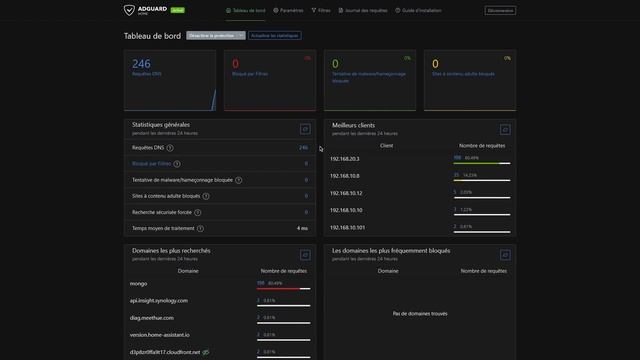640x360 pixels.
Task: Click the Bloqué par Filtres statistics row link
Action: tap(151, 164)
